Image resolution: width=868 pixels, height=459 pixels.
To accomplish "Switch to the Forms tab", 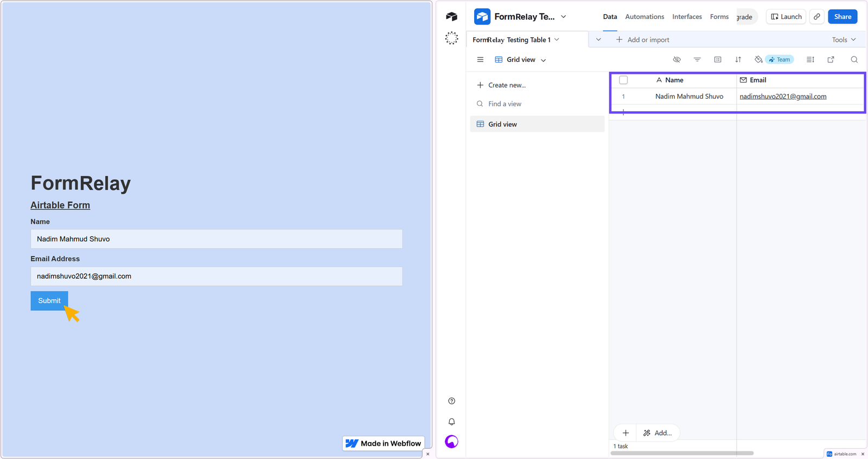I will [x=719, y=17].
